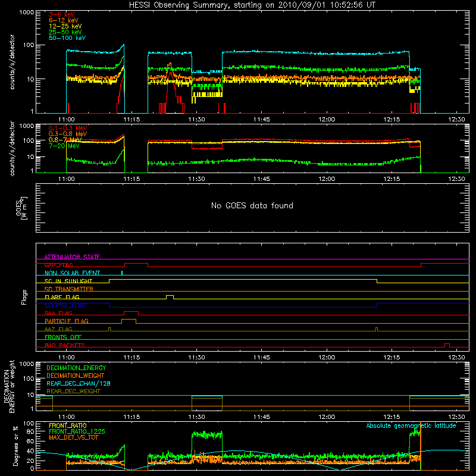Click the cyan NON_SOLAR_EVENT spike

click(122, 273)
